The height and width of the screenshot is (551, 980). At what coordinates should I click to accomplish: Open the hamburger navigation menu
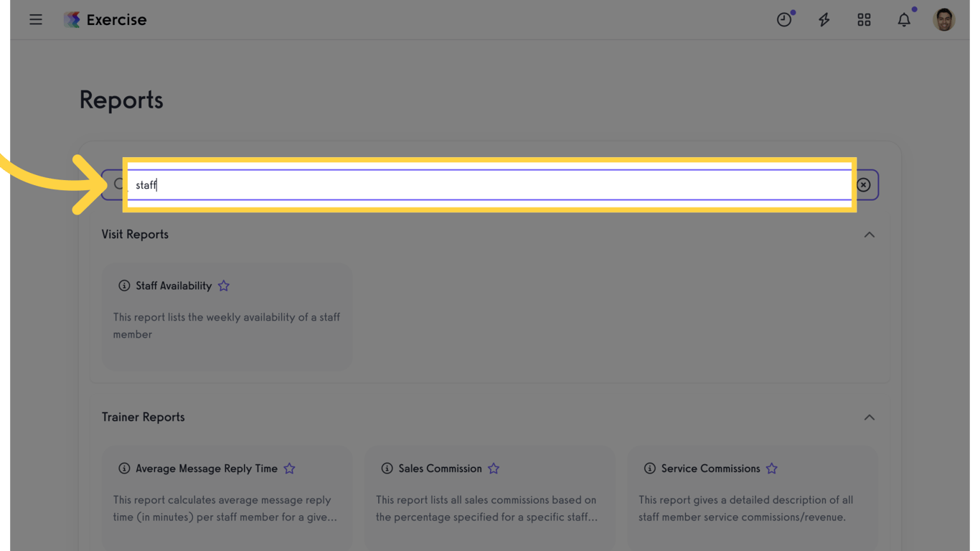tap(36, 19)
